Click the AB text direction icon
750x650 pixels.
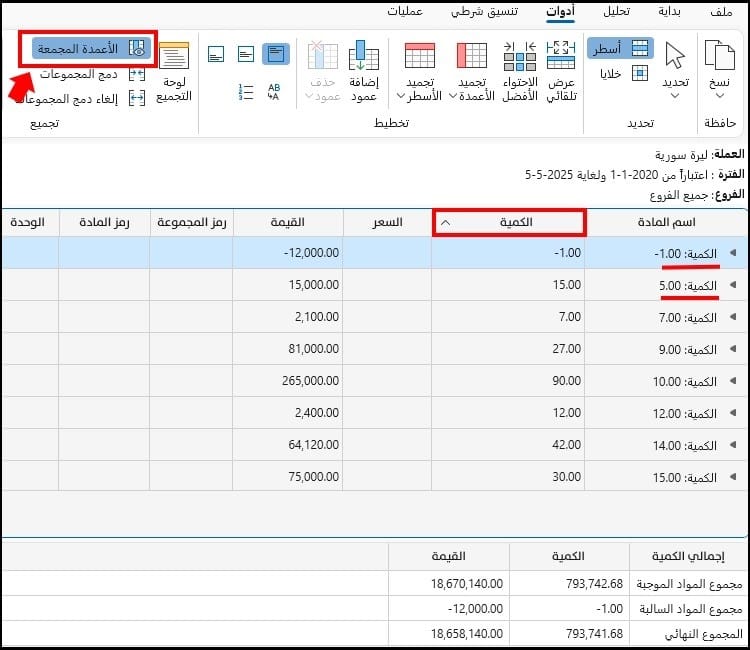[x=274, y=92]
